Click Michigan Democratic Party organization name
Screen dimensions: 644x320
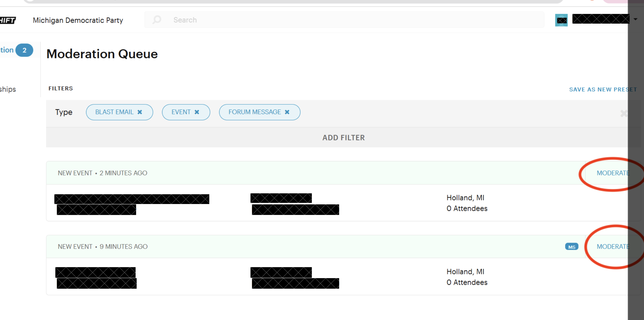coord(78,20)
